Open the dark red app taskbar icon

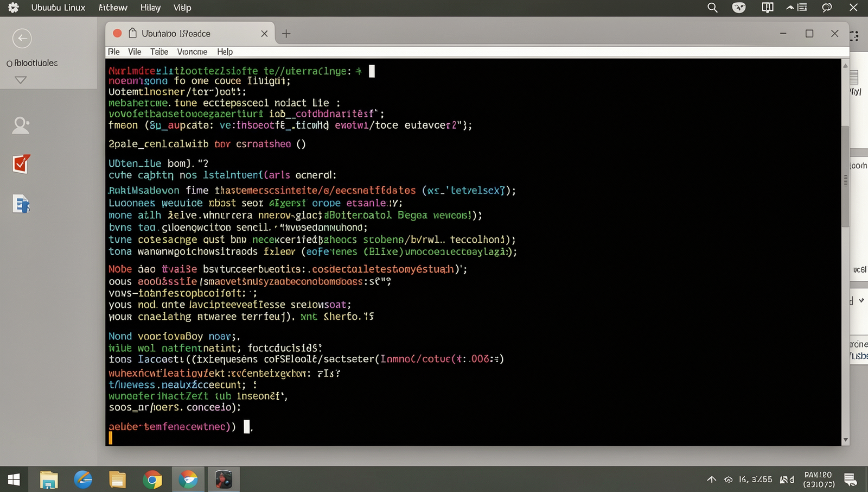pos(224,480)
